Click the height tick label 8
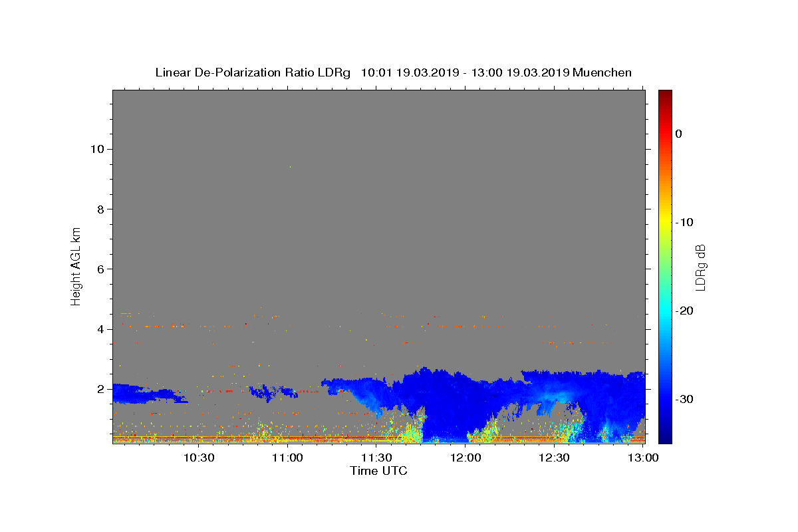The height and width of the screenshot is (532, 798). tap(101, 209)
